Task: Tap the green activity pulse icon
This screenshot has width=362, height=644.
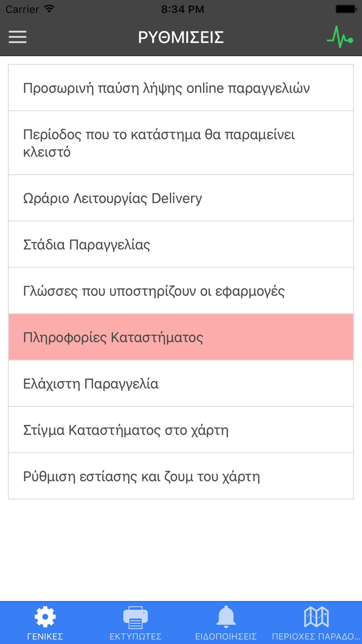Action: coord(340,37)
